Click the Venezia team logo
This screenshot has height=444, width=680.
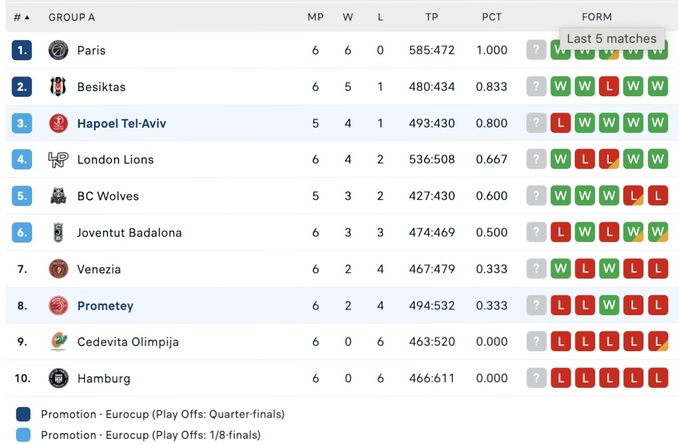click(58, 269)
